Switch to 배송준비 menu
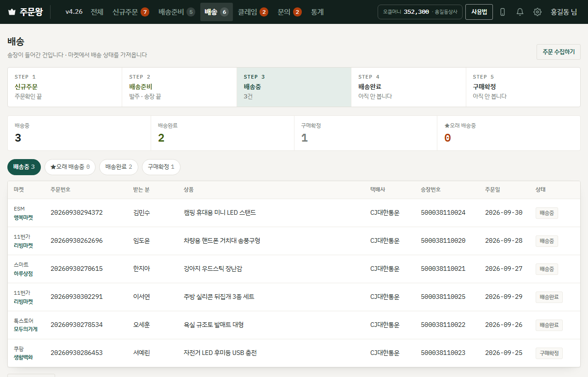Screen dimensions: 588x377 pos(177,12)
